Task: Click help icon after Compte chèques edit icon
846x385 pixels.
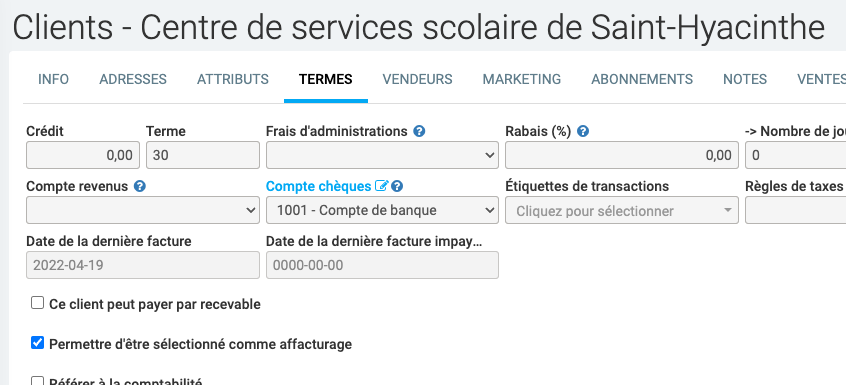Action: [x=397, y=186]
